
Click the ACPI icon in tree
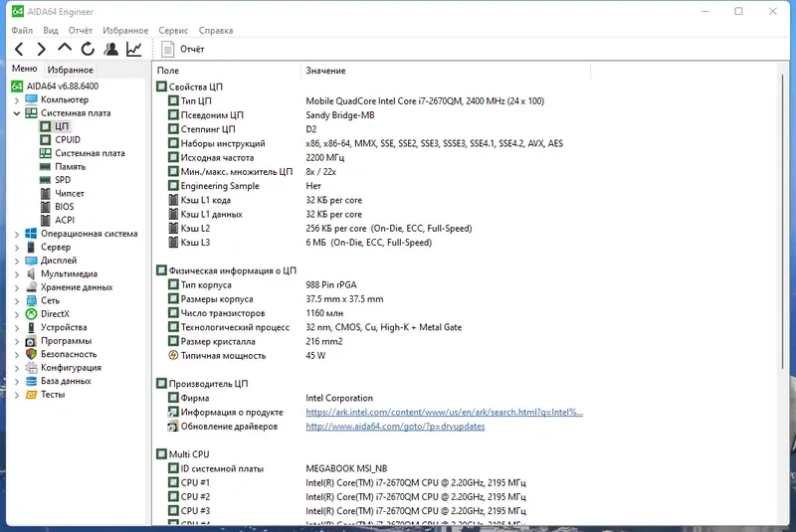tap(45, 220)
